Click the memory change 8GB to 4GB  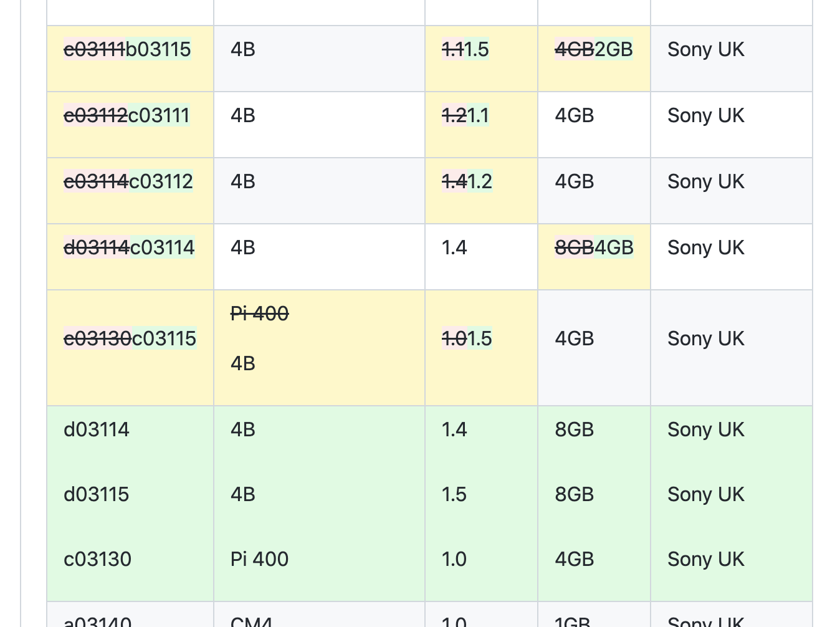pyautogui.click(x=594, y=247)
